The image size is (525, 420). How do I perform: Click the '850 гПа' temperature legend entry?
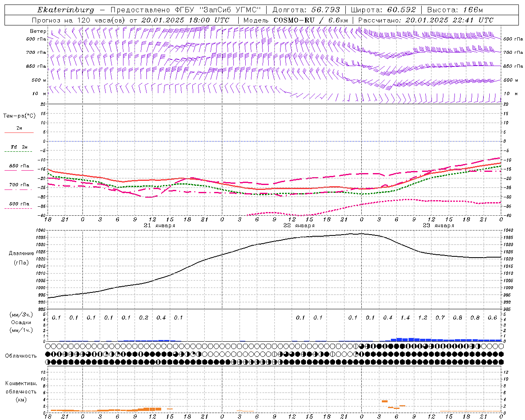[x=19, y=166]
